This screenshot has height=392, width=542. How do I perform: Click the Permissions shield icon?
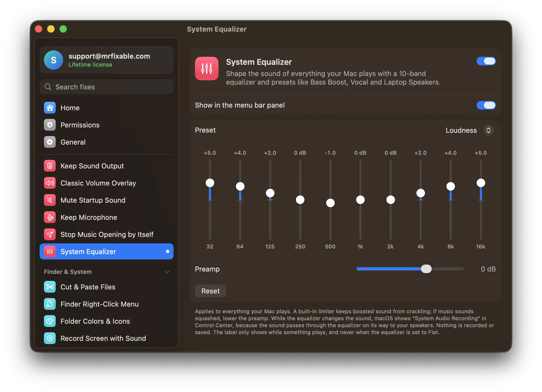pos(50,125)
